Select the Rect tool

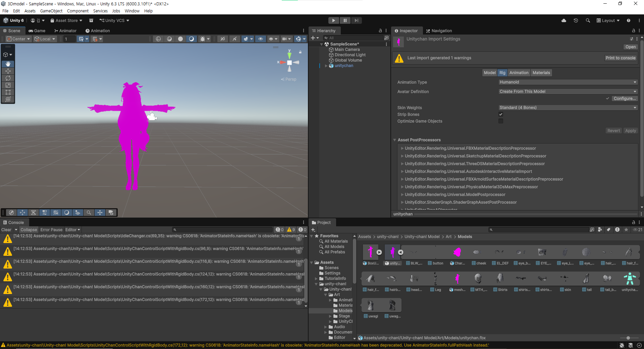click(8, 92)
